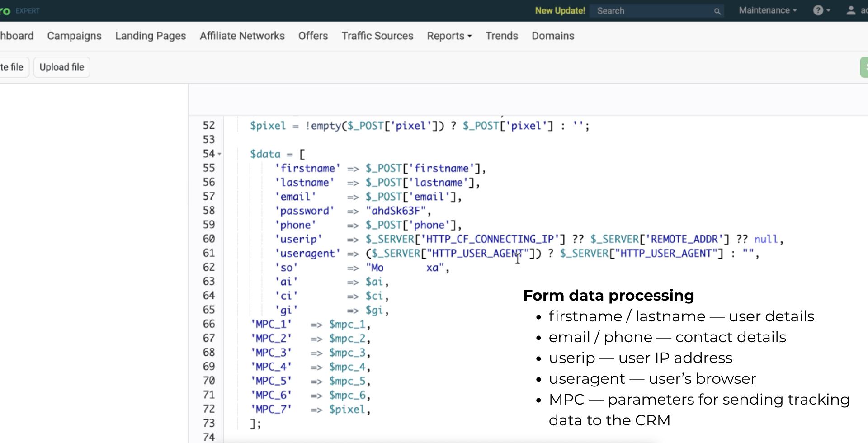This screenshot has width=868, height=443.
Task: View Traffic Sources
Action: [x=377, y=36]
